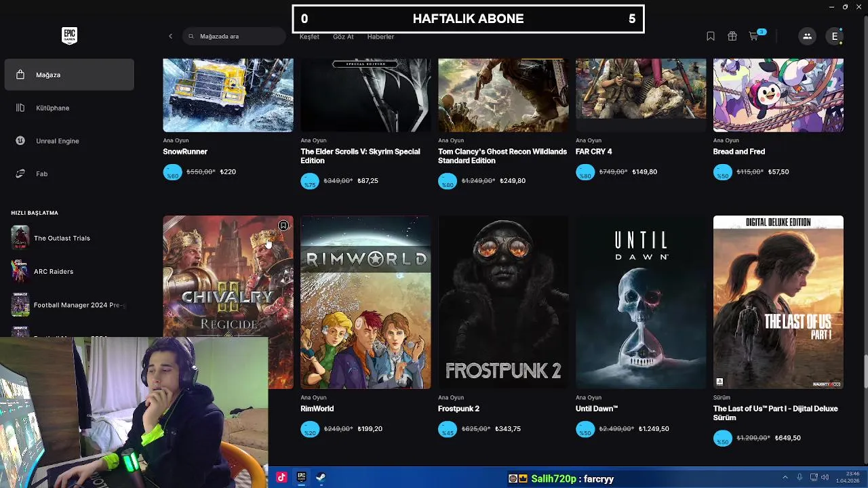Click the Epic Games logo

[x=69, y=36]
